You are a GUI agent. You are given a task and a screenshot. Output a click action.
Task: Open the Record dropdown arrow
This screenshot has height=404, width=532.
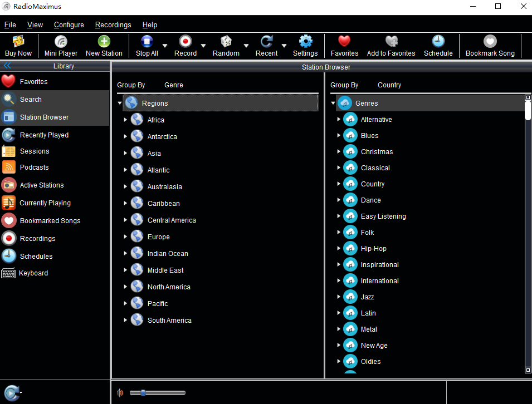tap(203, 46)
